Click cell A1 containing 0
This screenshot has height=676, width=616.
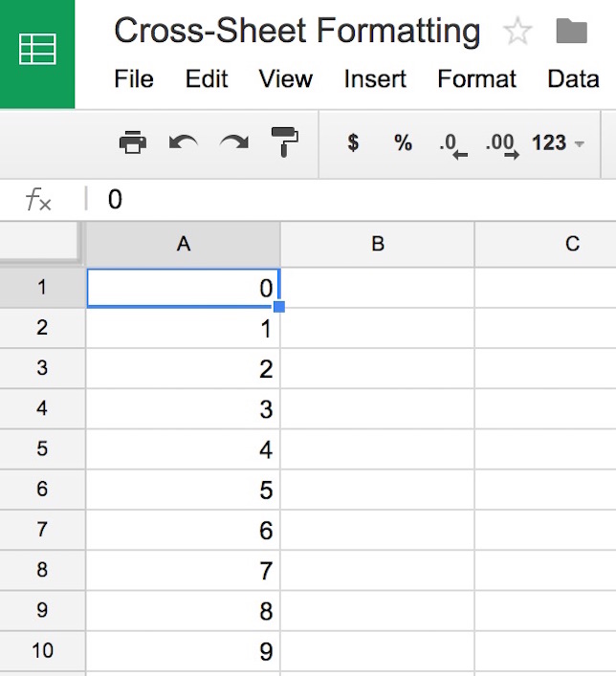pos(184,288)
